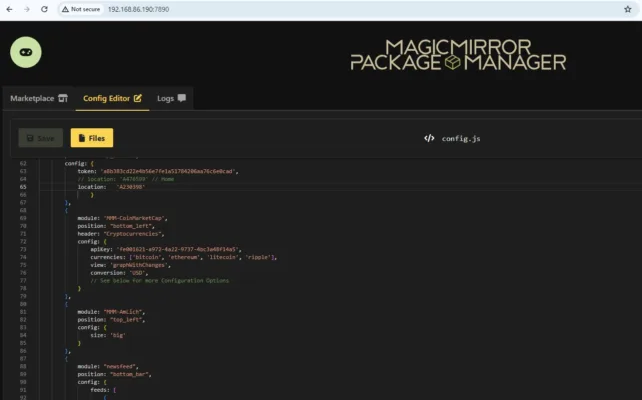The height and width of the screenshot is (400, 642).
Task: Click 'ripple' in the currencies array
Action: [258, 257]
